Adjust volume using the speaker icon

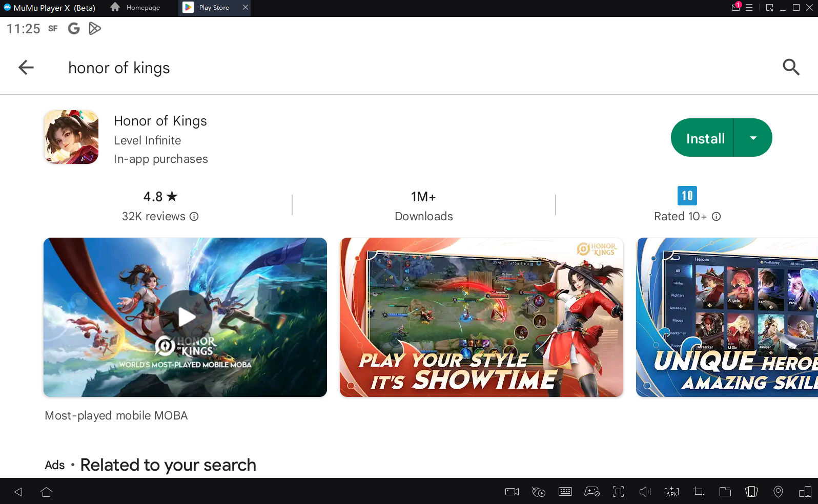point(645,492)
